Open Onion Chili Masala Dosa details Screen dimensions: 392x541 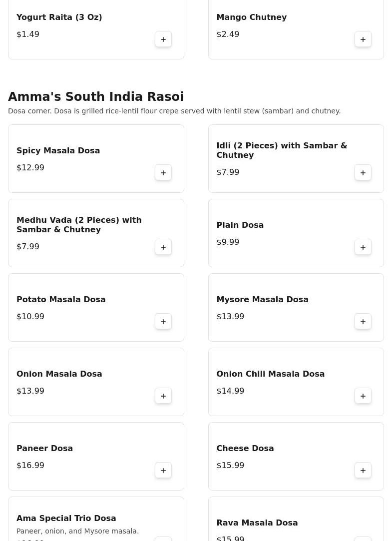click(x=270, y=374)
